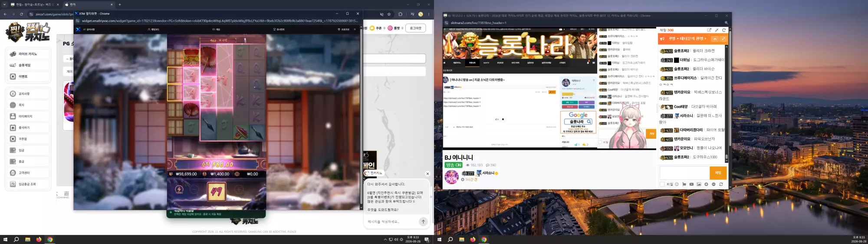Pop out the chat with the external icon
This screenshot has height=244, width=868.
709,30
